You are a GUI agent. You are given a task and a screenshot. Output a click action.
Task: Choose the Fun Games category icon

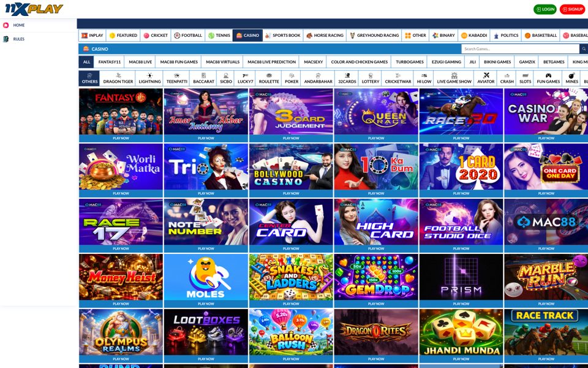click(548, 78)
